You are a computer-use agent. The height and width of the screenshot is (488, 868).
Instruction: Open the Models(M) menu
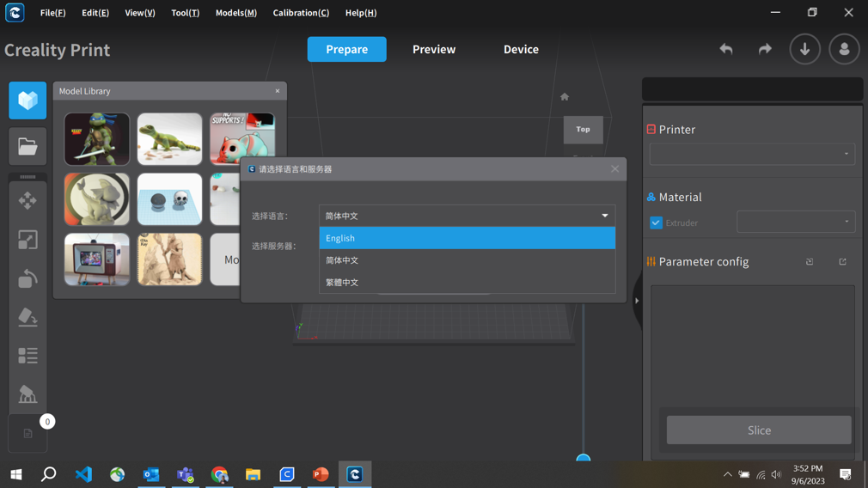click(235, 12)
